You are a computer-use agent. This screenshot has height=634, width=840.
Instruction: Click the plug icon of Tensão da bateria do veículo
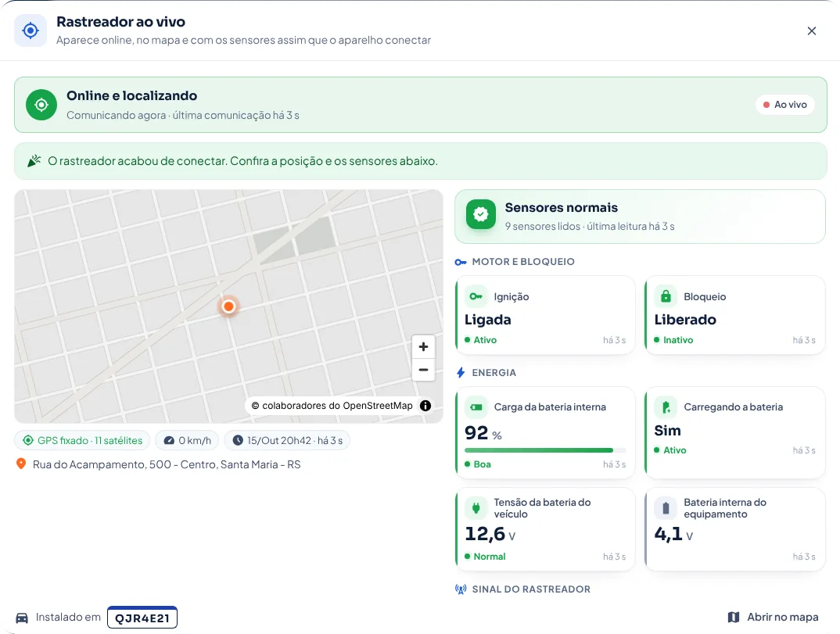[x=476, y=507]
